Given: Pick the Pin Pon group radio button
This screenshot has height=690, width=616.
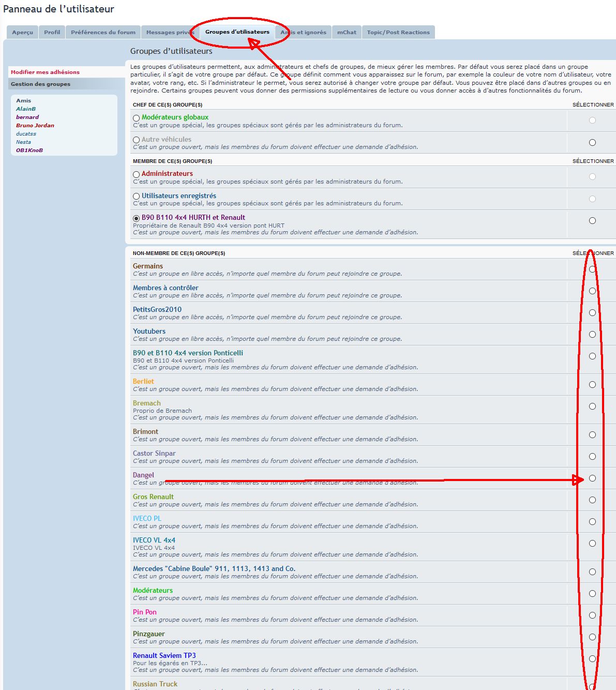Looking at the screenshot, I should click(x=592, y=616).
